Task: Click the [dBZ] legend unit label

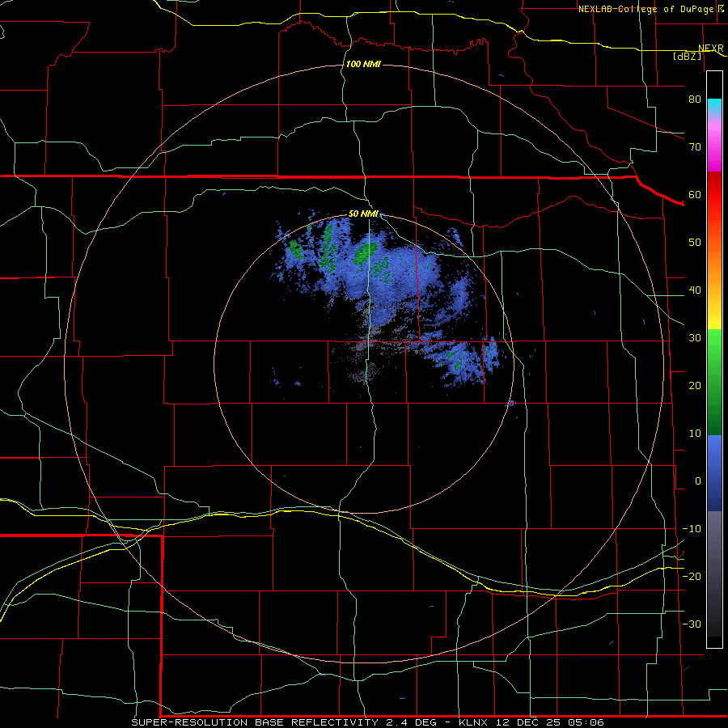Action: (x=687, y=56)
